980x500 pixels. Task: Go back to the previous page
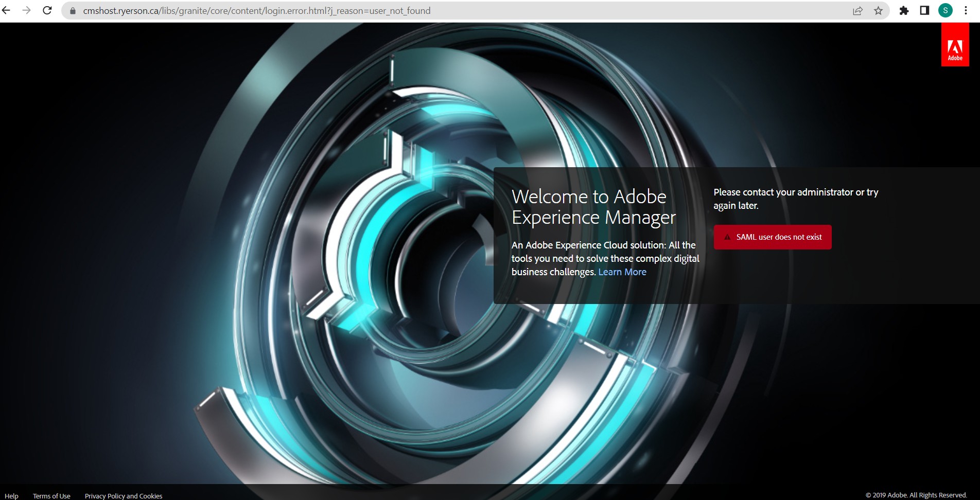coord(6,10)
